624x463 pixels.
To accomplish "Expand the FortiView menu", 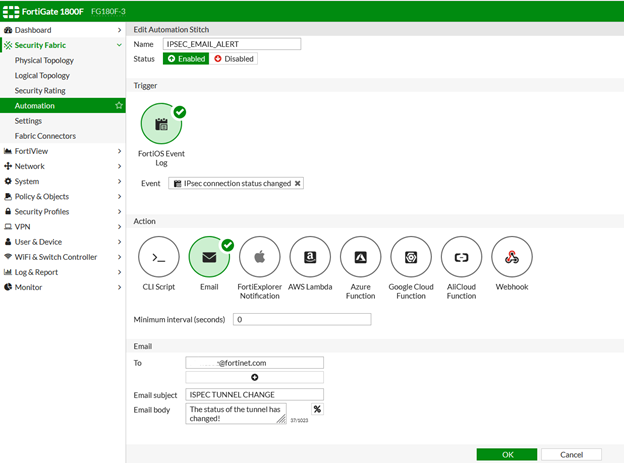I will tap(63, 151).
